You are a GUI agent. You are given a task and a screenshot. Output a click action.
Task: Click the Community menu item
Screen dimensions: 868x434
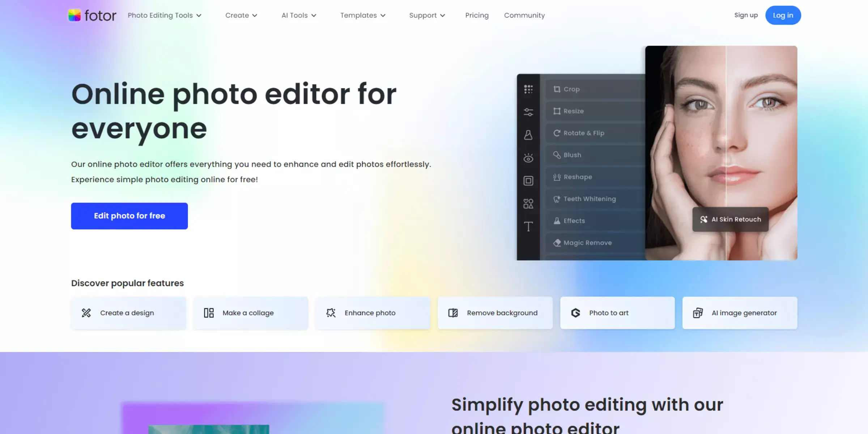pyautogui.click(x=524, y=15)
